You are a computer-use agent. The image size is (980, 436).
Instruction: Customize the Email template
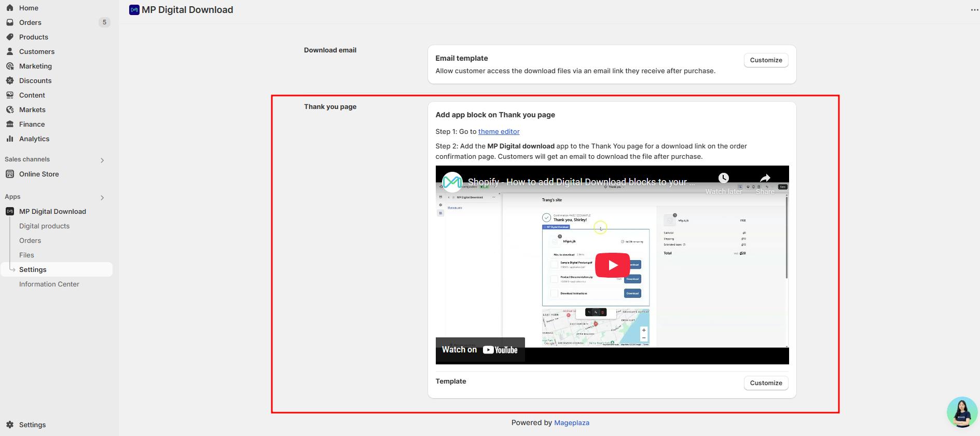coord(766,60)
